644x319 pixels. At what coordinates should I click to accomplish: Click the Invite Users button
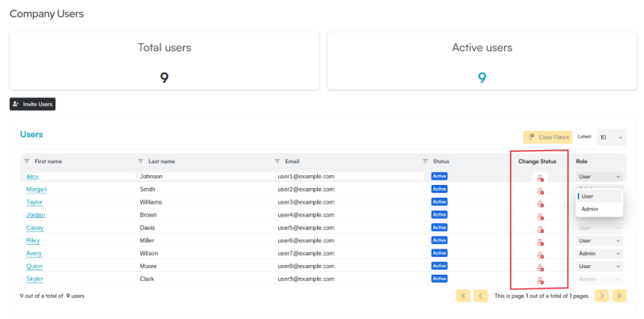pos(32,104)
